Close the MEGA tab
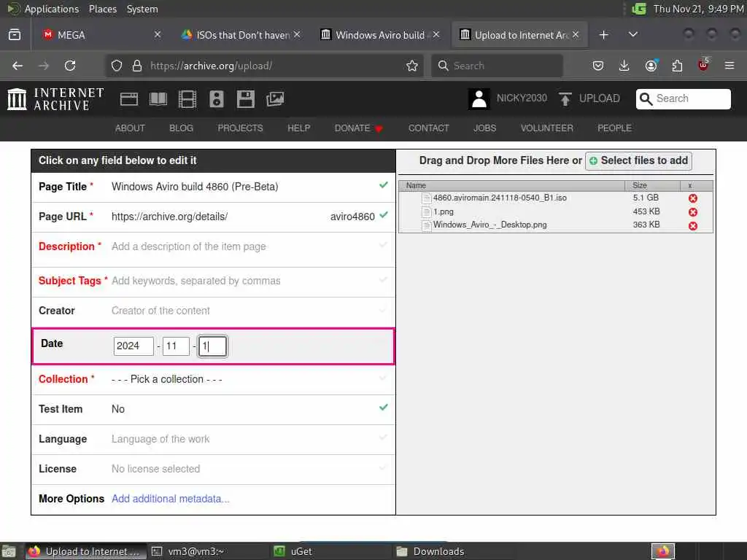This screenshot has width=747, height=560. [x=158, y=35]
